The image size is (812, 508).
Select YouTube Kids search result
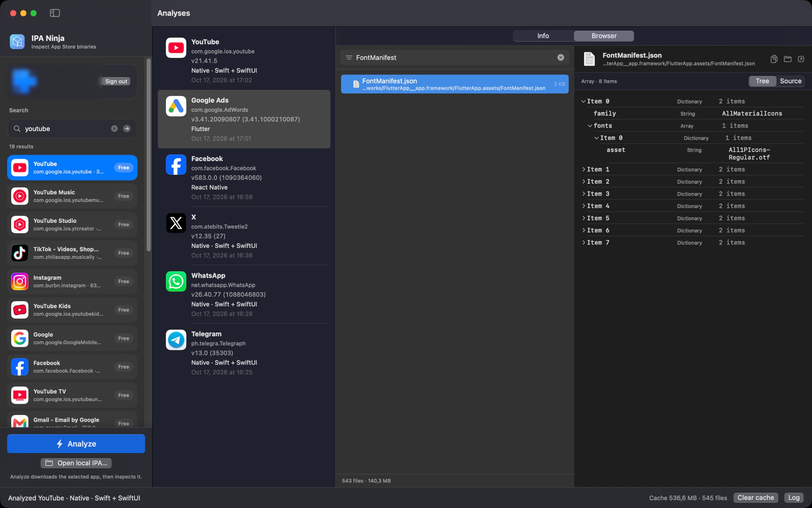[72, 310]
